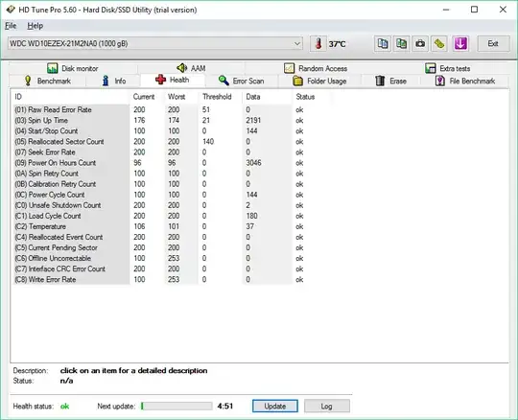The image size is (518, 420).
Task: Select the (0B) Calibration Retry Count row
Action: 158,184
